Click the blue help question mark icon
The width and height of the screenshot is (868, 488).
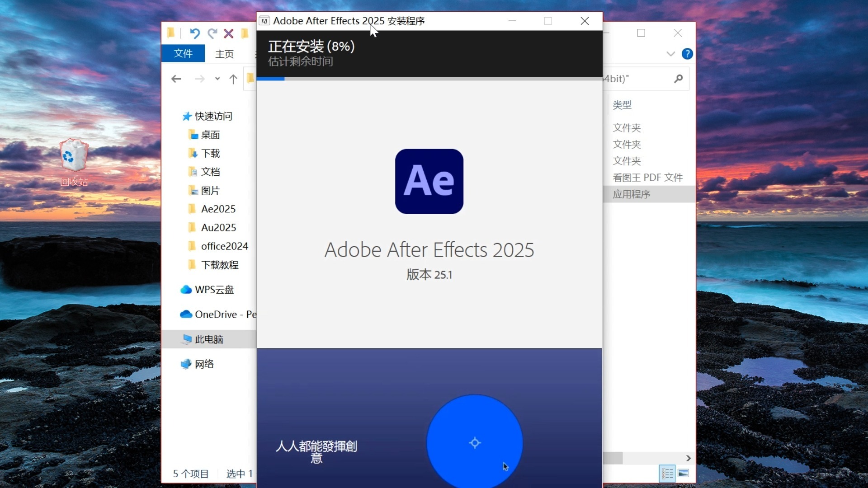687,54
